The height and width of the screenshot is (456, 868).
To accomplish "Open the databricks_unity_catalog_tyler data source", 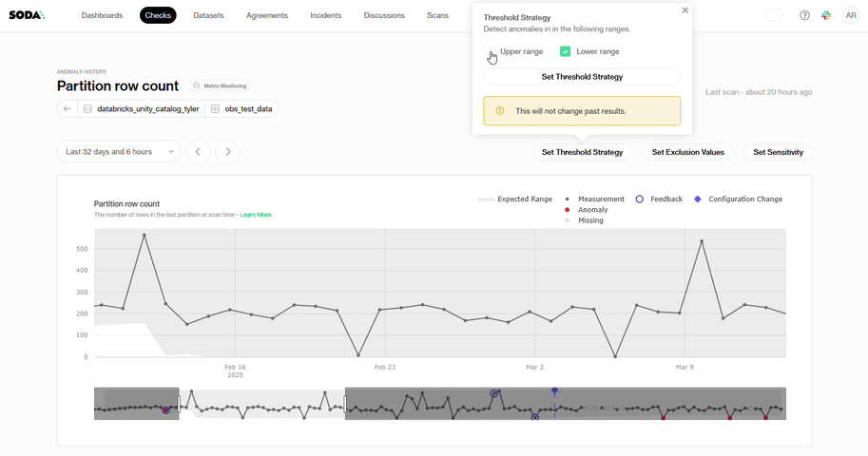I will [x=147, y=109].
